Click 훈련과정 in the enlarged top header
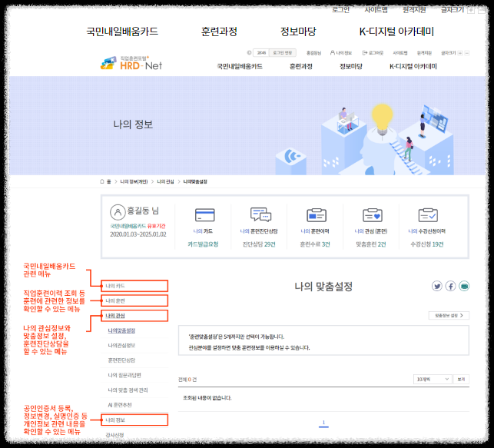The height and width of the screenshot is (448, 494). (x=219, y=32)
